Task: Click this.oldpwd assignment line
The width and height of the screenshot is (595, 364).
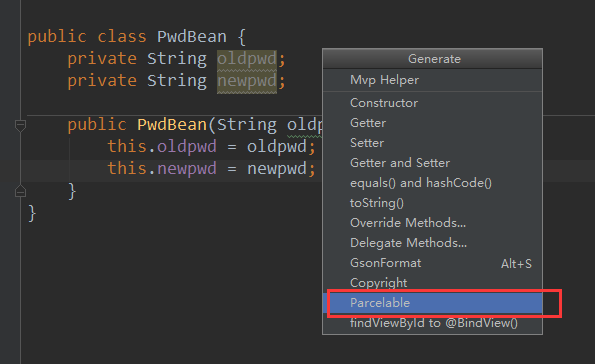Action: click(211, 147)
